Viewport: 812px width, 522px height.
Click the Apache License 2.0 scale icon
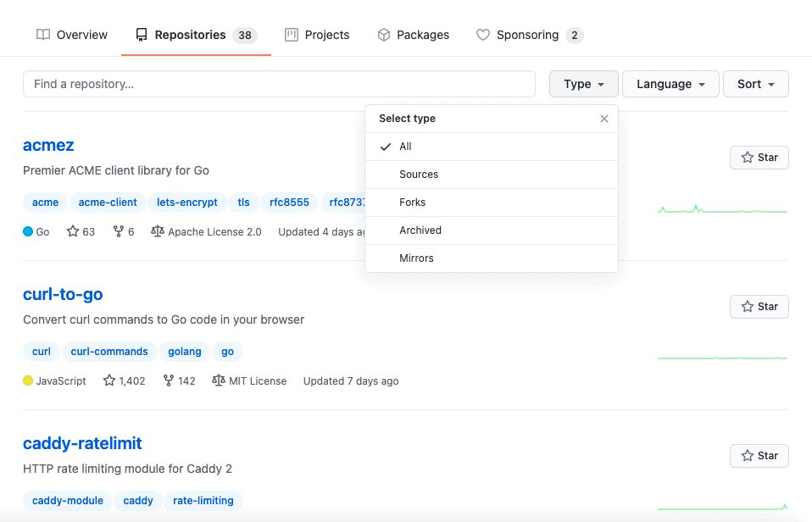point(157,231)
